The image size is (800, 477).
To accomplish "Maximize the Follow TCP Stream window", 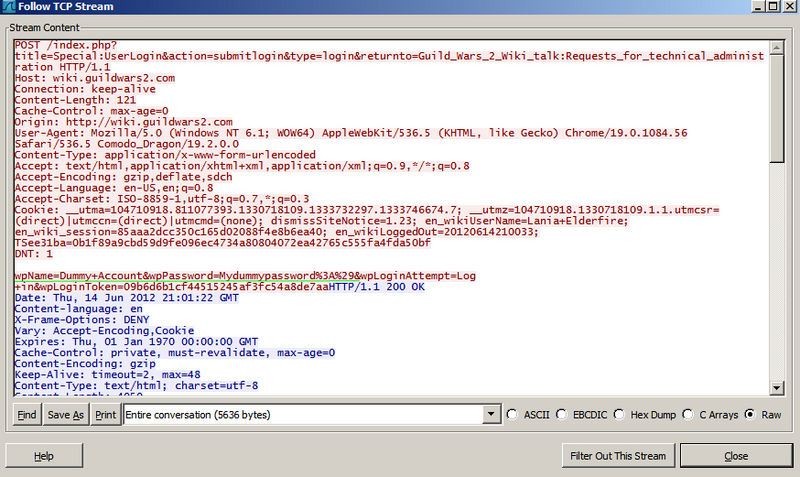I will (x=773, y=7).
